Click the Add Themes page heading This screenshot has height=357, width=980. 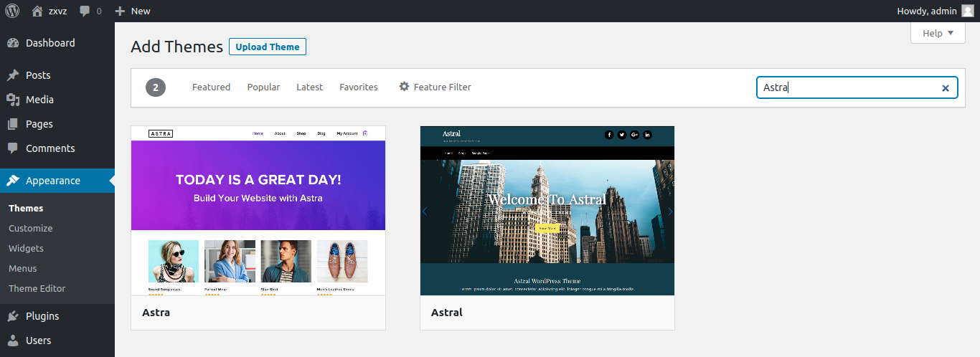[176, 47]
